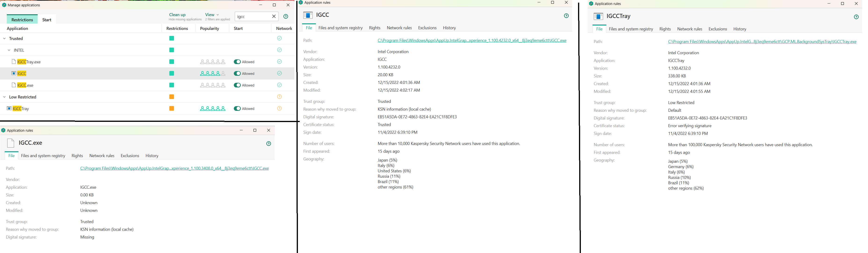Click orange restriction swatch for Low Restricted group
The image size is (868, 253).
[x=172, y=97]
